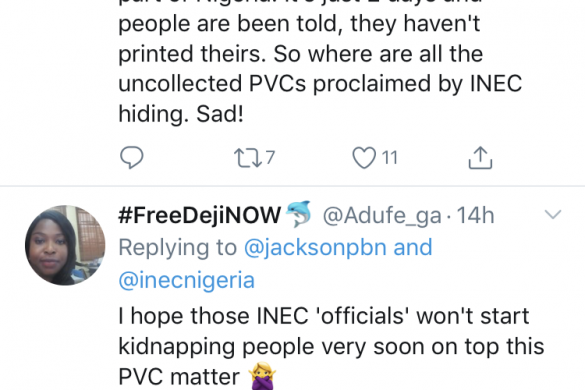
Task: Tap the 14h timestamp
Action: pyautogui.click(x=475, y=215)
